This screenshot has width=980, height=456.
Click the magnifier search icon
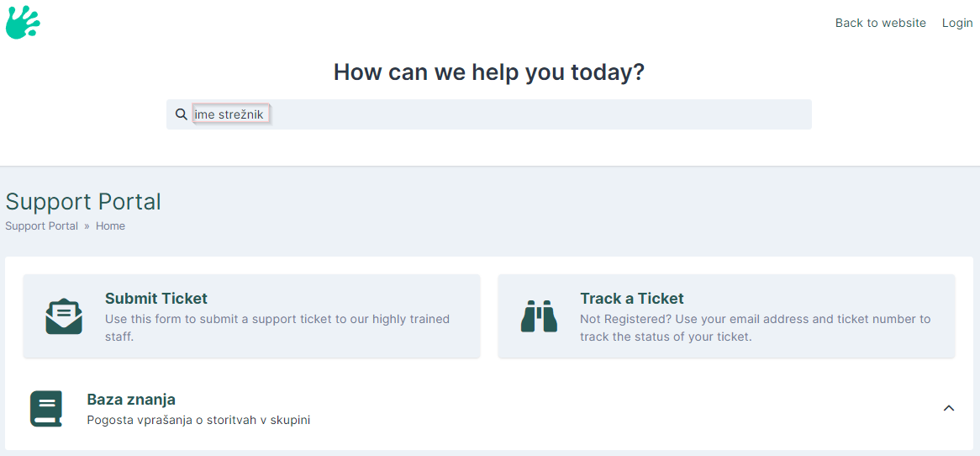click(182, 114)
